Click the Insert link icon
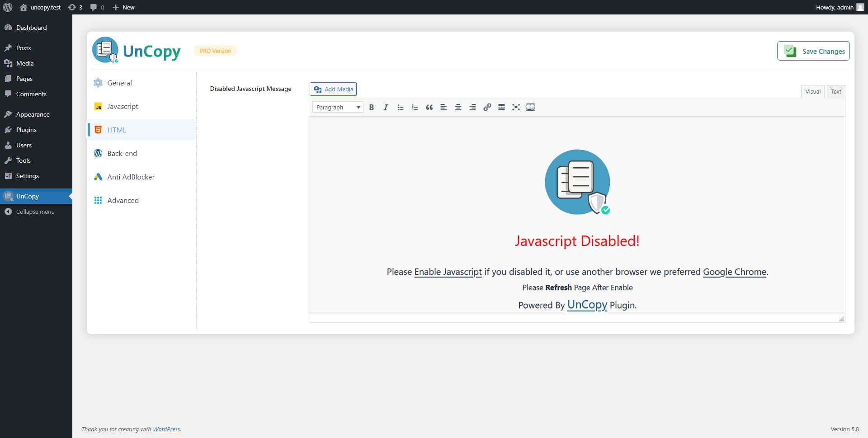This screenshot has width=868, height=438. tap(487, 108)
